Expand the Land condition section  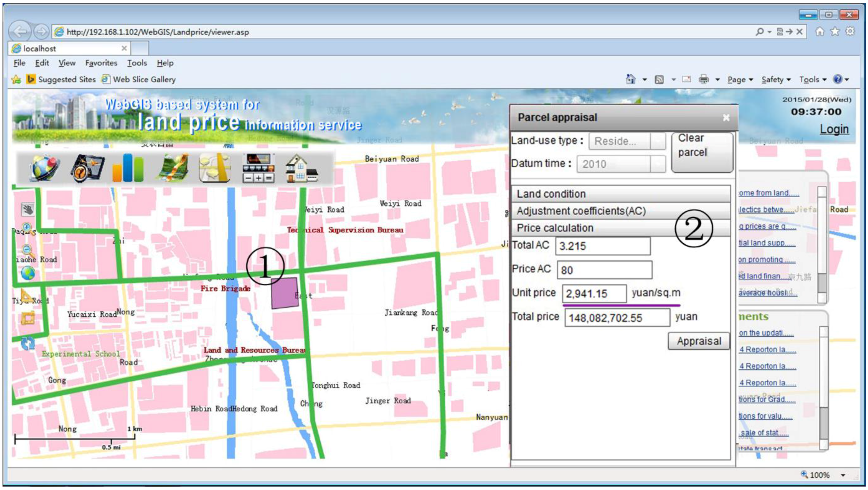(621, 194)
